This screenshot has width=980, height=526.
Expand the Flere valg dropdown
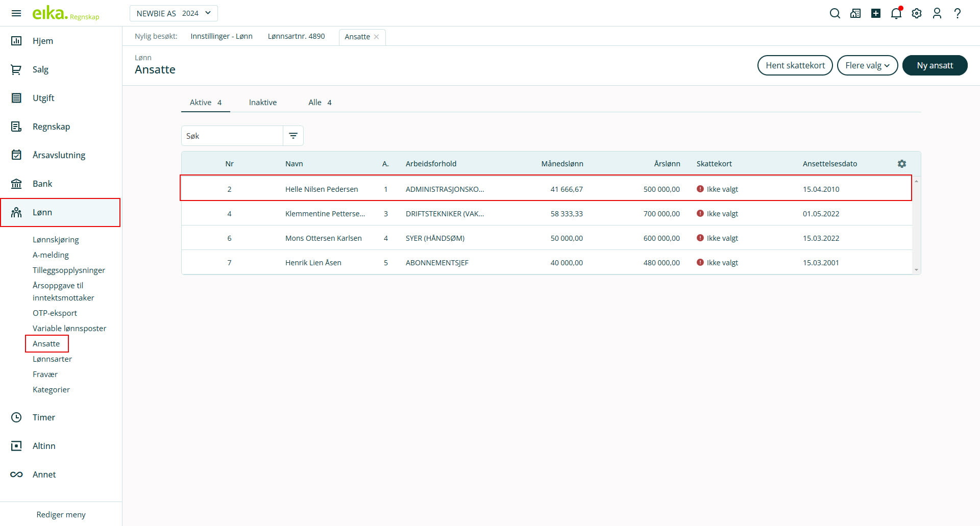867,65
